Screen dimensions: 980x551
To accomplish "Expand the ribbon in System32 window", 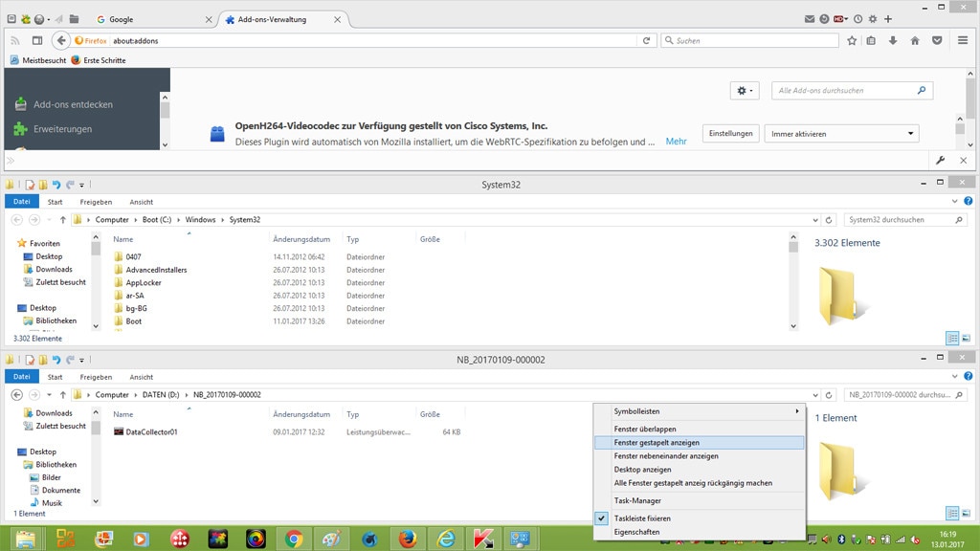I will coord(954,201).
